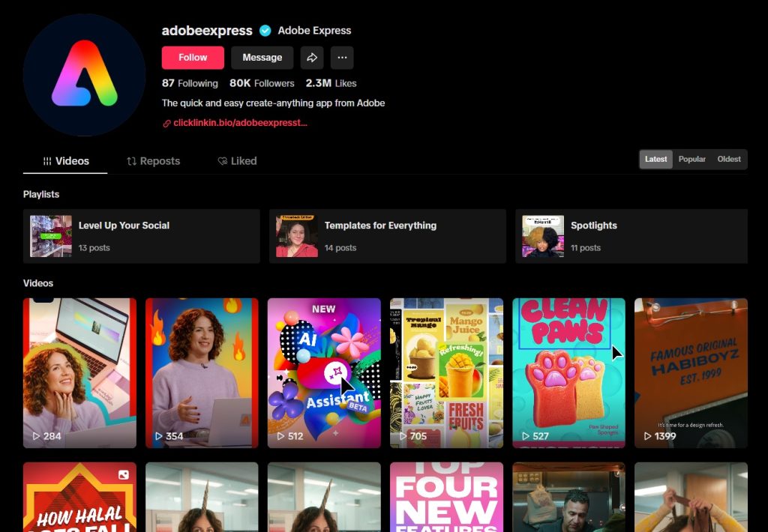The image size is (768, 532).
Task: Click the play icon on the 284-view video
Action: pos(36,436)
